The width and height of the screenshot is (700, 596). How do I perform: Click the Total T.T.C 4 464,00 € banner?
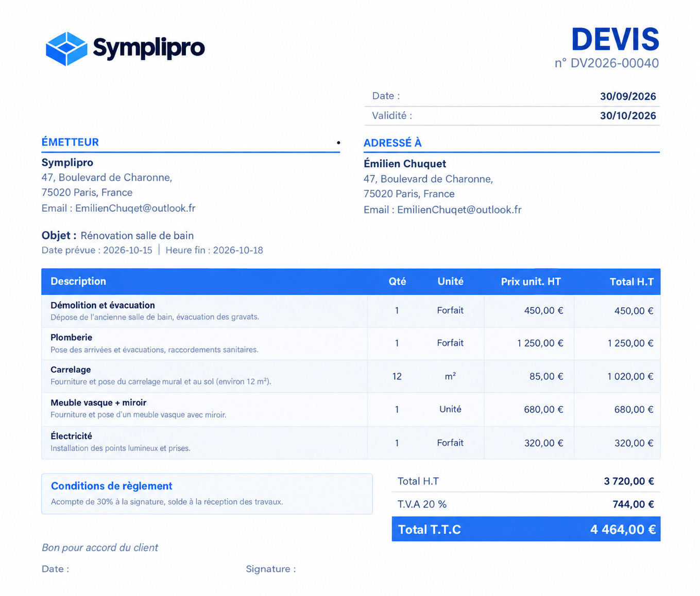pyautogui.click(x=526, y=529)
